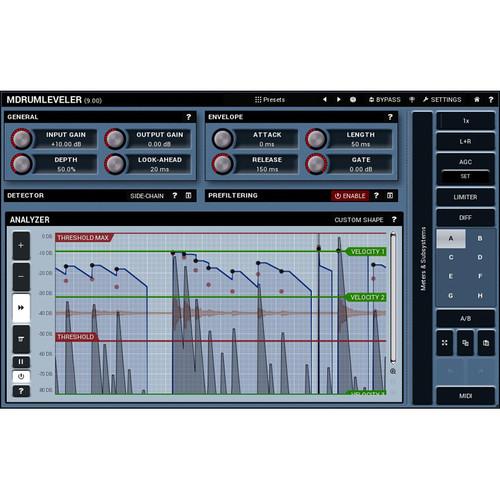500x500 pixels.
Task: Open help for the Detector panel
Action: [x=175, y=196]
